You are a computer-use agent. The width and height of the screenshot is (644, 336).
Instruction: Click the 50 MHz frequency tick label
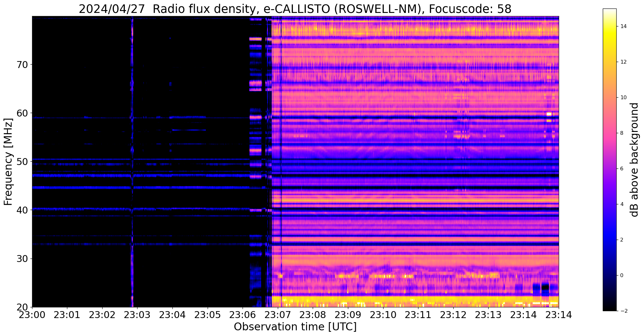click(22, 162)
